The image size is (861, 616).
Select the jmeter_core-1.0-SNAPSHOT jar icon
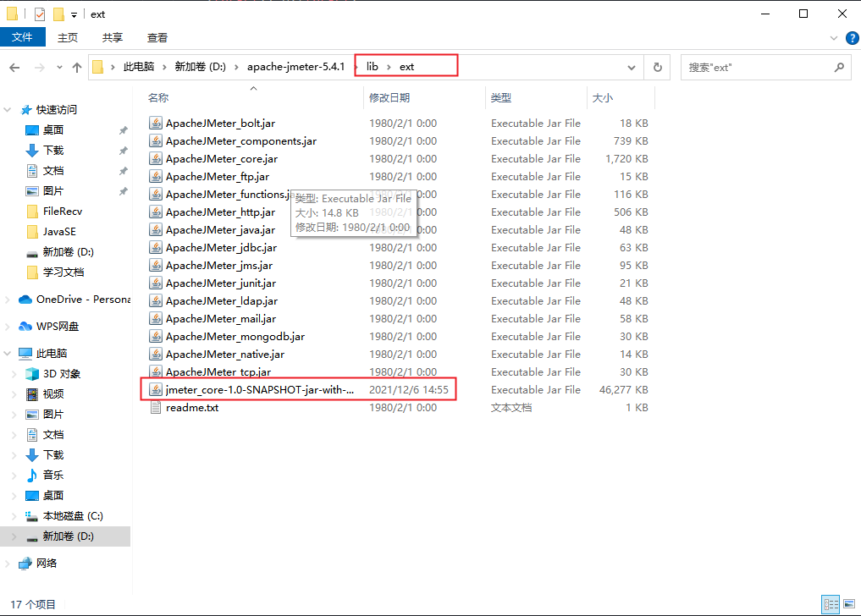[x=156, y=390]
